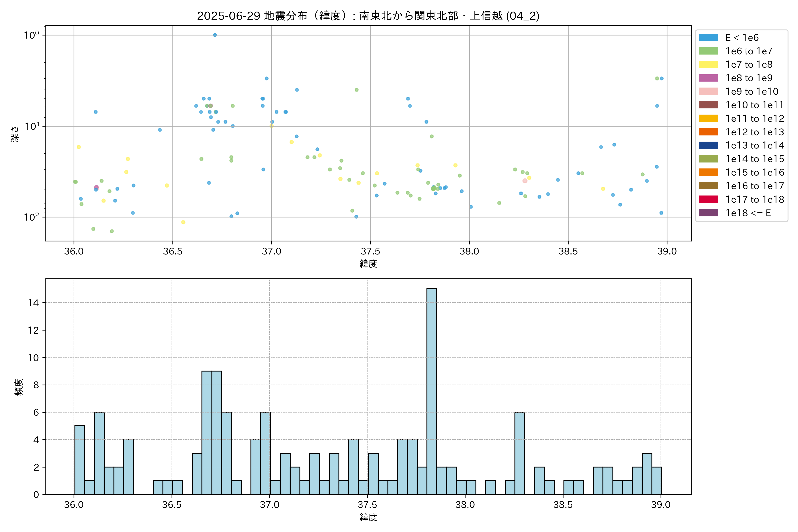The height and width of the screenshot is (532, 798).
Task: Click the 頻度 y-axis label of histogram
Action: click(19, 387)
